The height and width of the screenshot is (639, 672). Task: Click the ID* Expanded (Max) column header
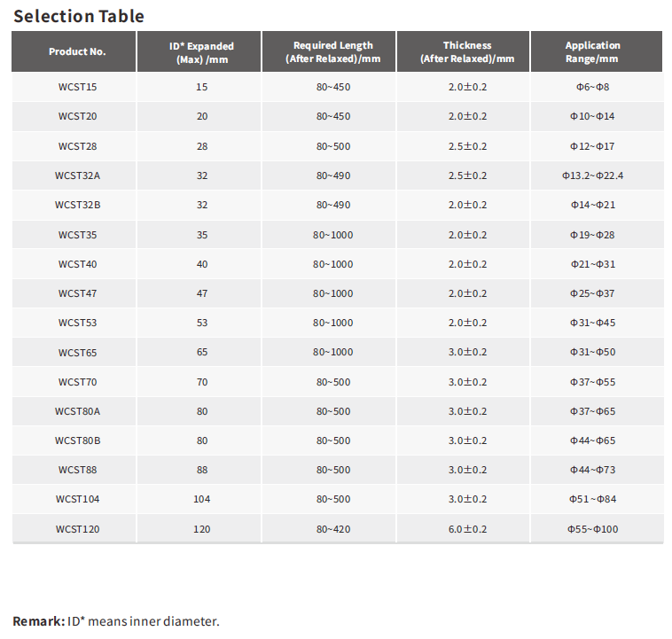pos(201,51)
